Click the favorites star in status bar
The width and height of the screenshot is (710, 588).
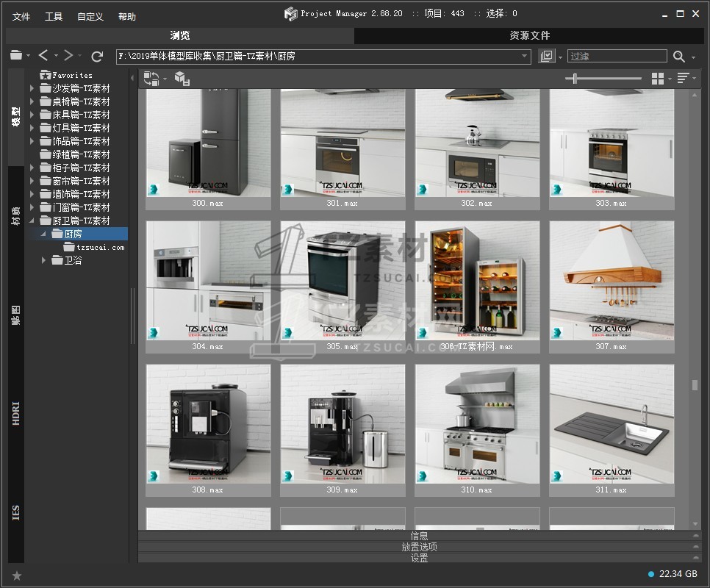click(x=17, y=576)
